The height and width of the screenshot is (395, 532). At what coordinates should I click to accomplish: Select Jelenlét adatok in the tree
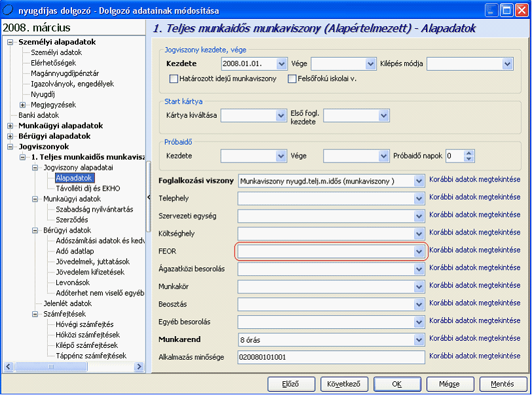67,304
